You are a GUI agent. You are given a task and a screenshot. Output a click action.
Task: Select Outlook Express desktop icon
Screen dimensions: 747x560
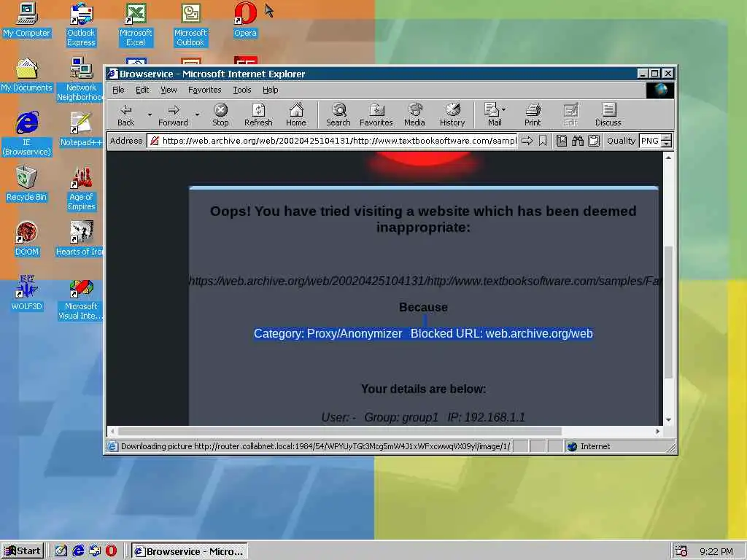pos(81,25)
